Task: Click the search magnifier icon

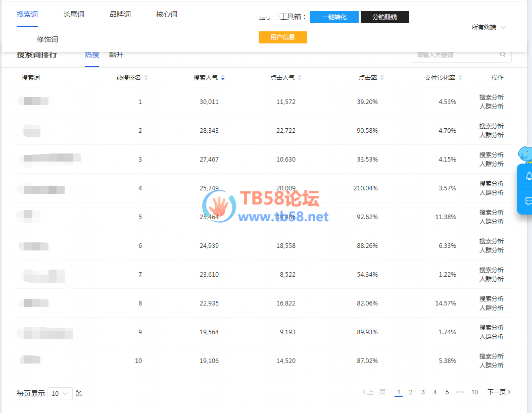Action: 503,55
